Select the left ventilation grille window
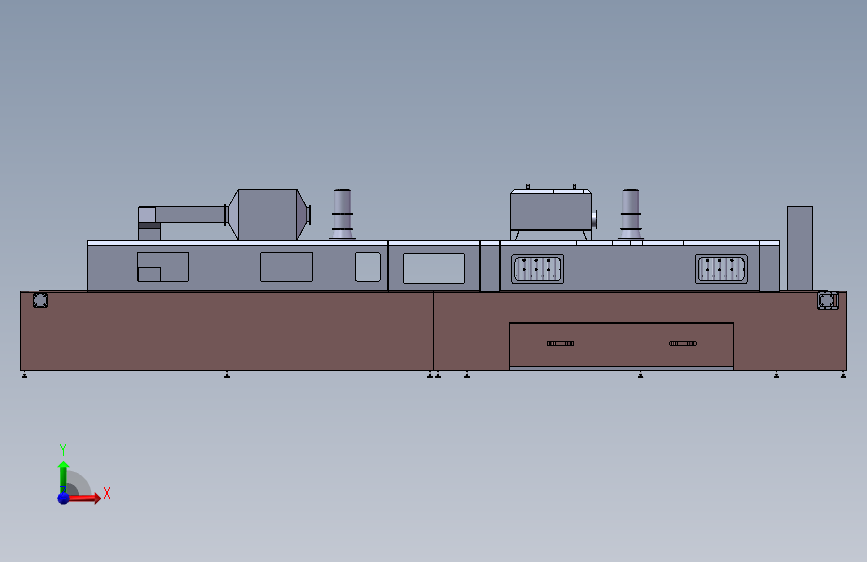This screenshot has width=867, height=562. (537, 269)
